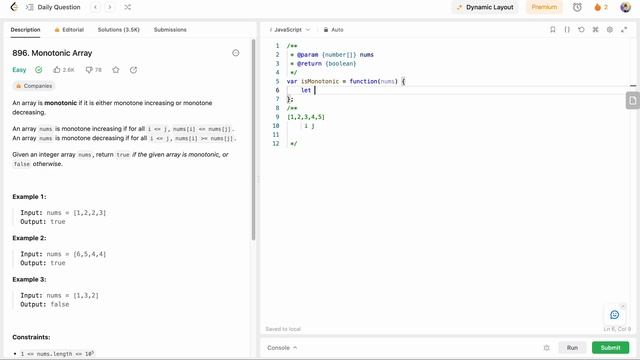The image size is (640, 360).
Task: Open the notes side panel icon
Action: (633, 100)
